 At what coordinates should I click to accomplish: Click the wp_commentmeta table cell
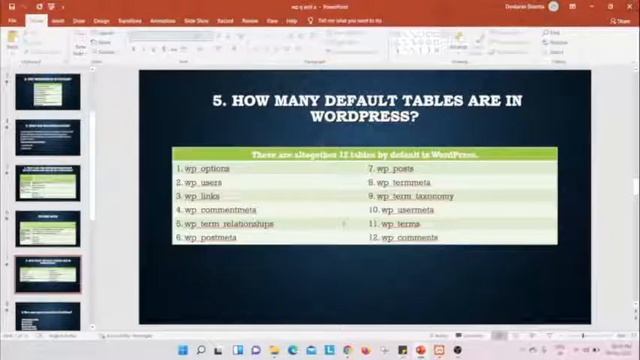pos(269,210)
